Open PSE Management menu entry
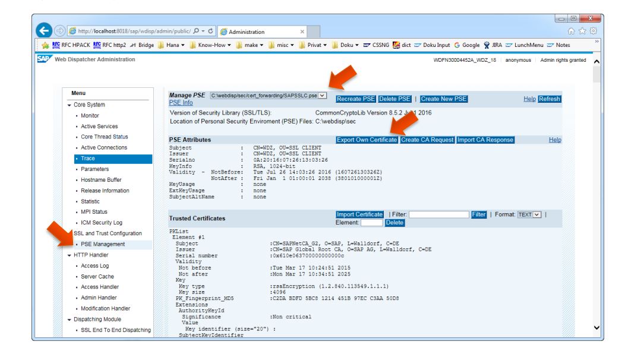 (103, 244)
